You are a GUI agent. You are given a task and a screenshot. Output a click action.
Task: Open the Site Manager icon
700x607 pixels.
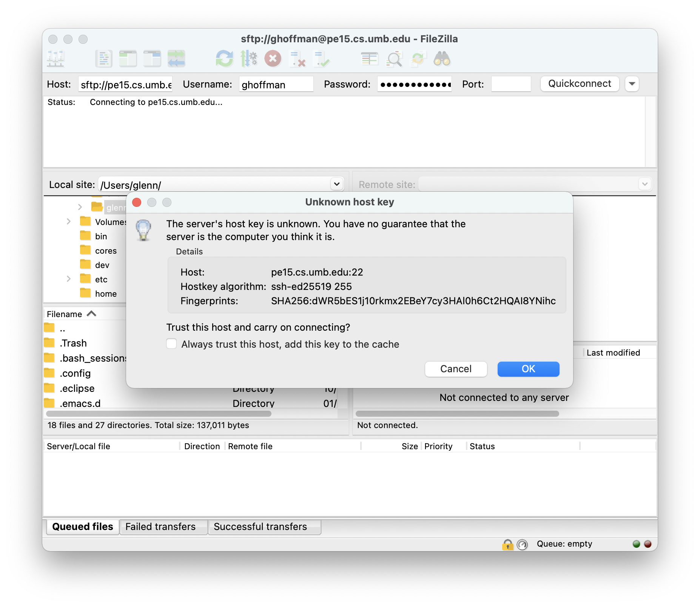coord(56,59)
